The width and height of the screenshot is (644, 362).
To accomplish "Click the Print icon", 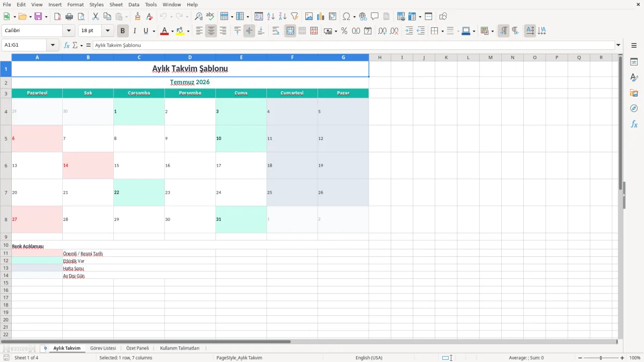I will click(x=69, y=17).
